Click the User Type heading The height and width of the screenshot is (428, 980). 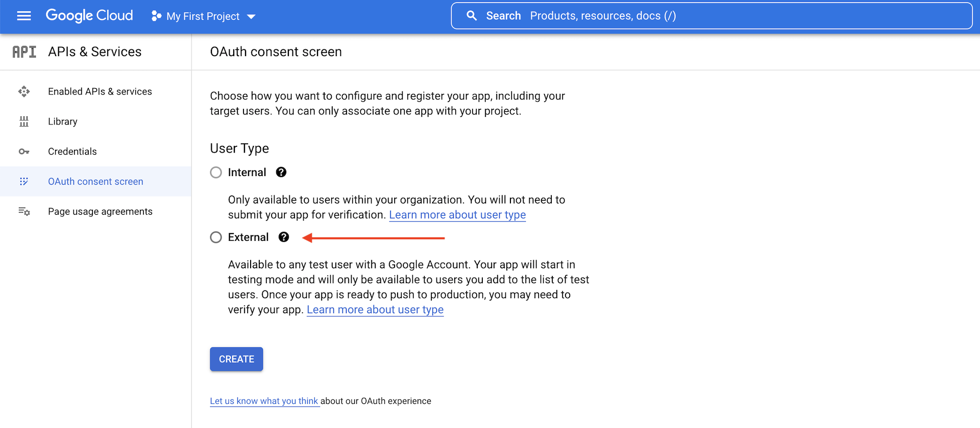[x=239, y=148]
